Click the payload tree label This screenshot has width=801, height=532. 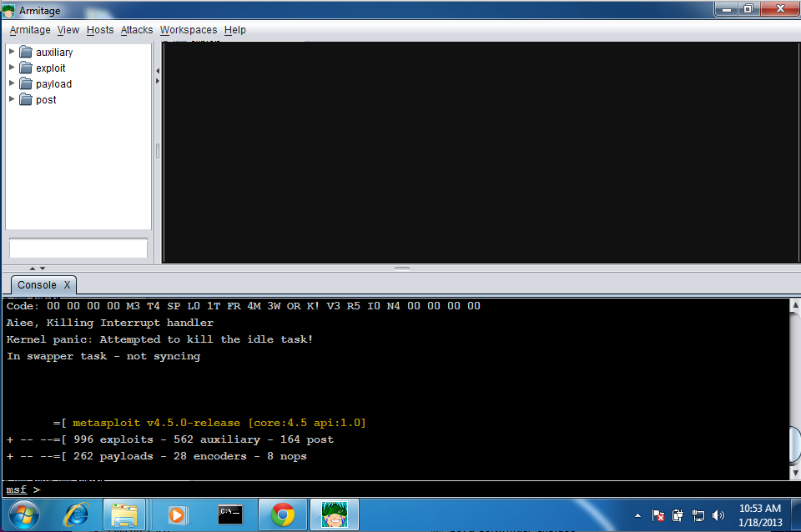coord(53,83)
